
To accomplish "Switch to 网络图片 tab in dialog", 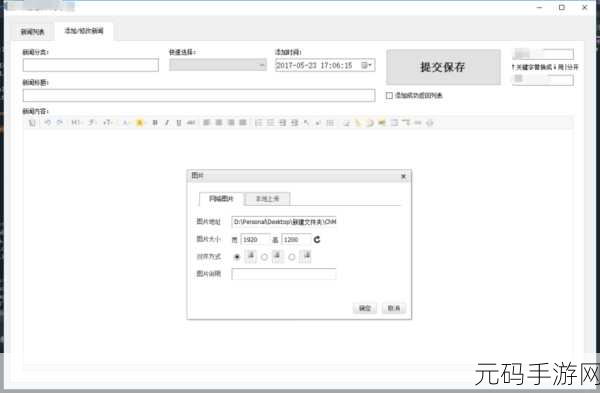I will coord(221,199).
